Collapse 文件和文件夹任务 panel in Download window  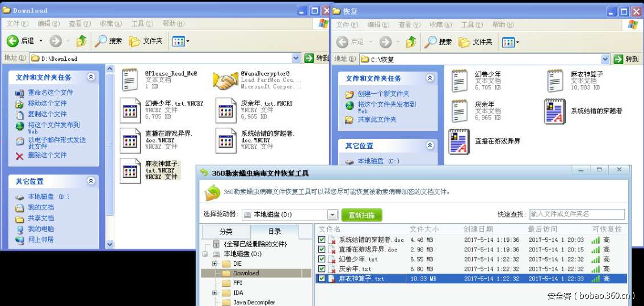coord(91,77)
